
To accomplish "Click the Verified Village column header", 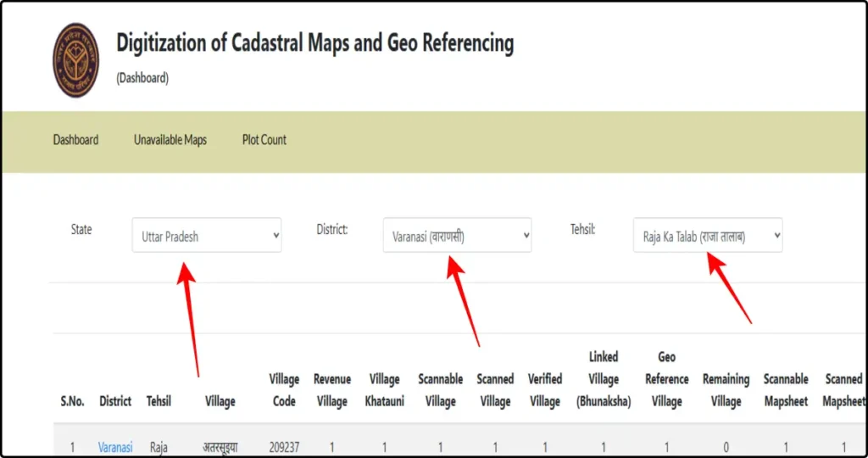I will click(545, 390).
